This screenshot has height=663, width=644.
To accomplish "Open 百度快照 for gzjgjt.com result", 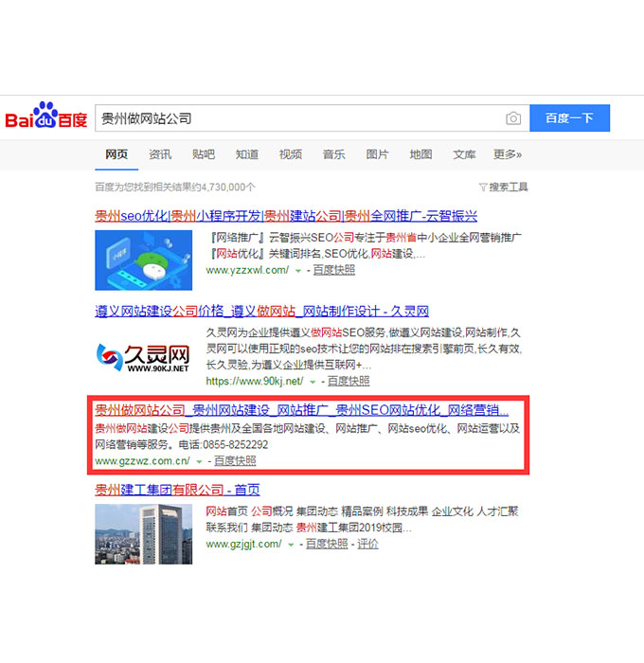I will pos(327,545).
